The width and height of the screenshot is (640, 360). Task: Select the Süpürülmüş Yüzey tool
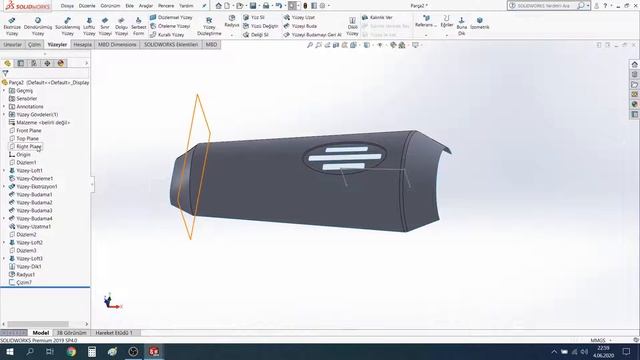67,27
